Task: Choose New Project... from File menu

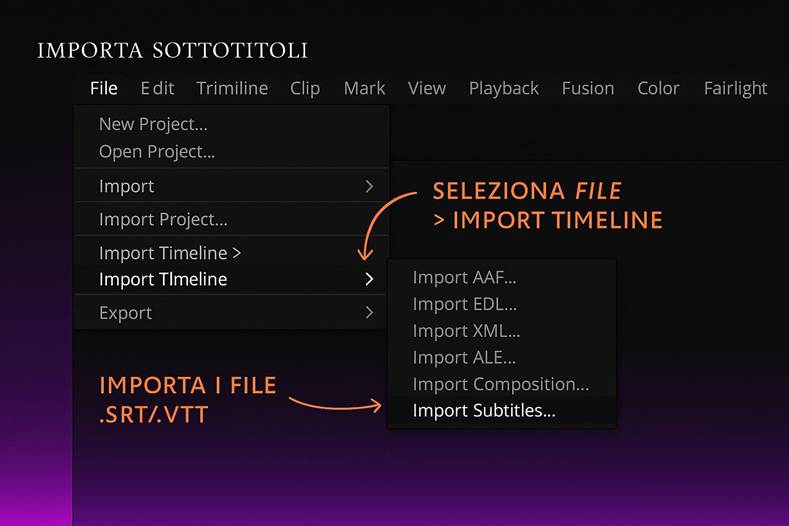Action: 153,125
